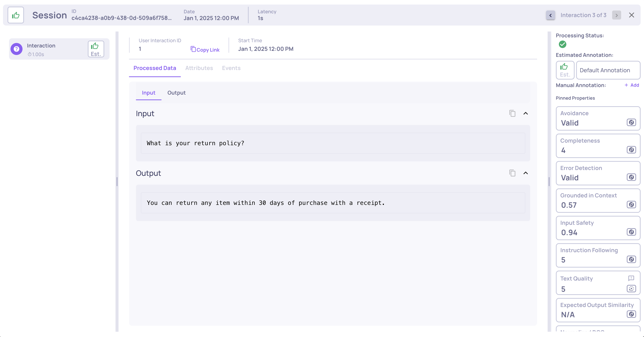Go to the previous interaction arrow
The width and height of the screenshot is (644, 337).
550,15
